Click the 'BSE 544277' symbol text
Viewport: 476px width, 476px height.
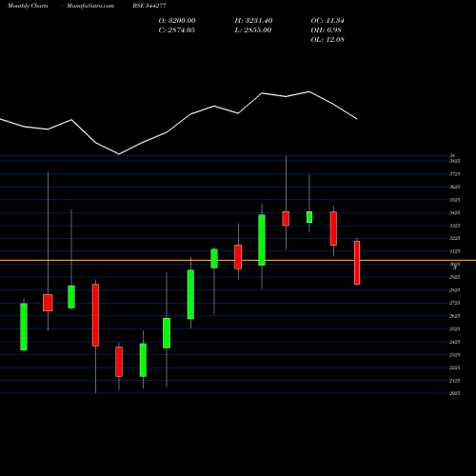pyautogui.click(x=149, y=6)
